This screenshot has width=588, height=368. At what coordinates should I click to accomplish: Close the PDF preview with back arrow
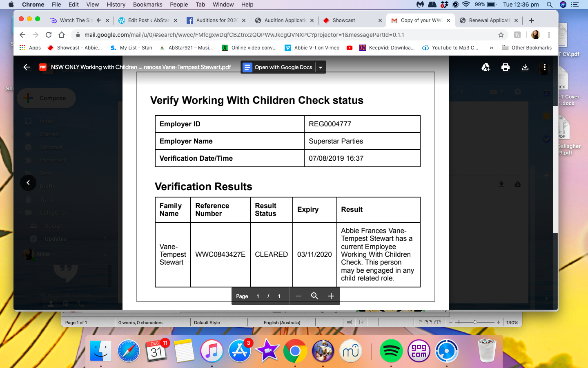27,67
